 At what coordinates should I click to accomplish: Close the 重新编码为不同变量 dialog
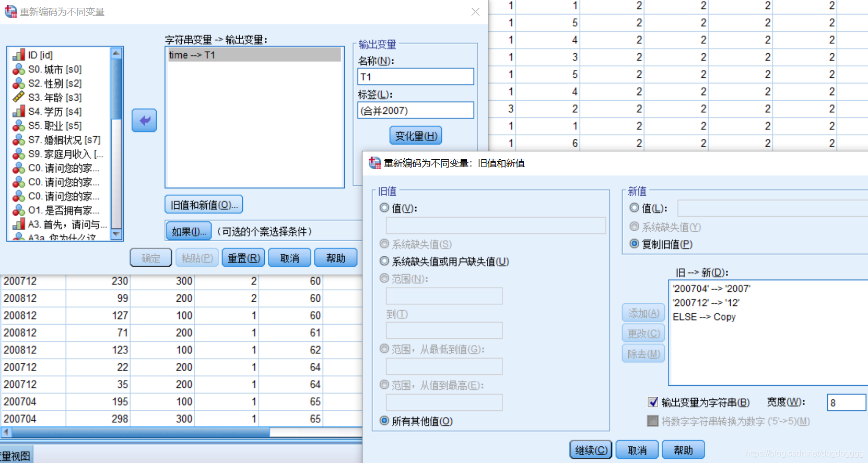click(475, 11)
